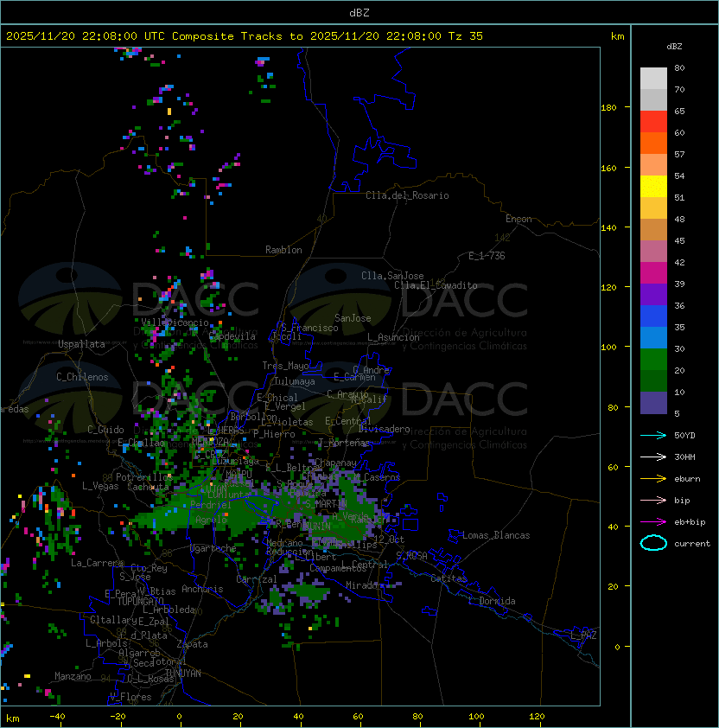Click the Zapata map label
The image size is (719, 728).
tap(192, 644)
